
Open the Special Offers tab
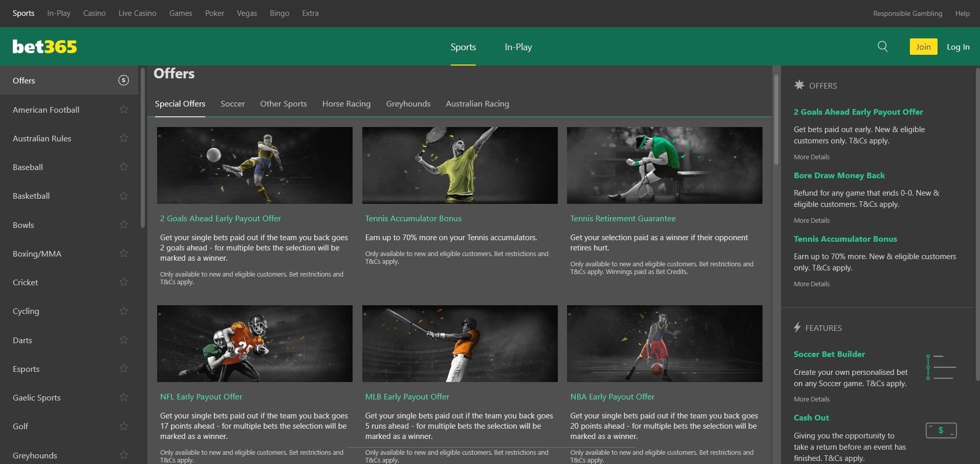point(180,103)
